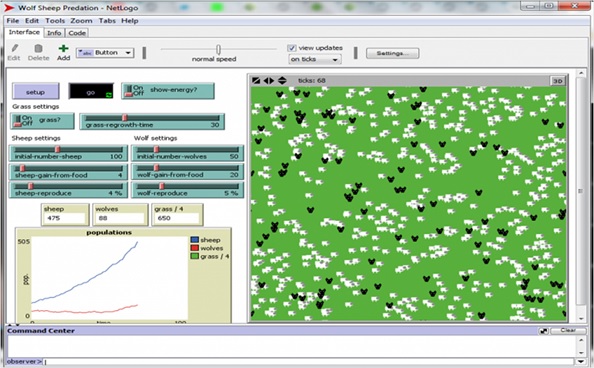Viewport: 594px width, 368px height.
Task: Click the left-right arrows icon in view header
Action: (269, 80)
